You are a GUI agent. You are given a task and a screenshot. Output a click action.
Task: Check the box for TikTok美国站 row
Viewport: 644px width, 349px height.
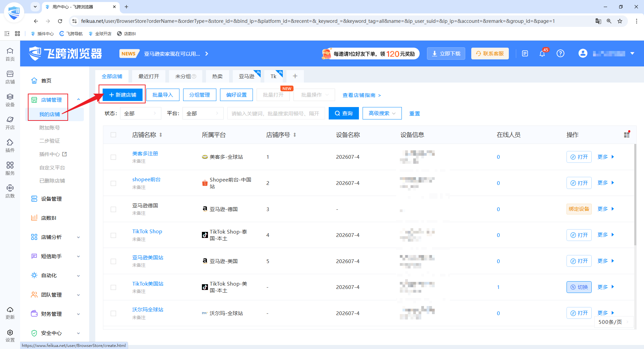pos(113,287)
